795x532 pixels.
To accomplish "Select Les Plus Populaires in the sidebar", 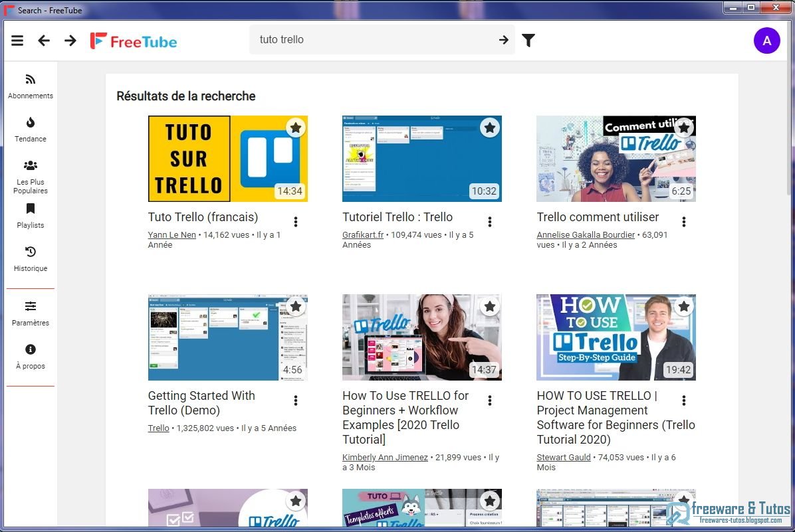I will 30,175.
